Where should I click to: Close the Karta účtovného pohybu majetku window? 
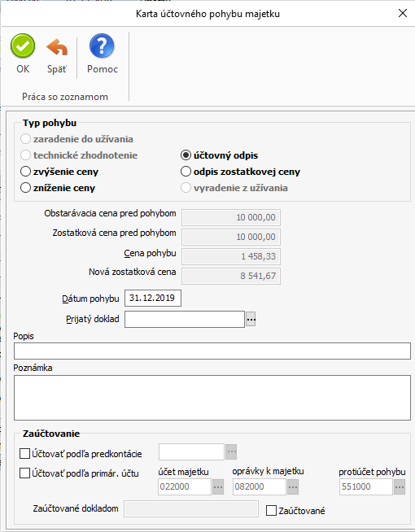(403, 13)
